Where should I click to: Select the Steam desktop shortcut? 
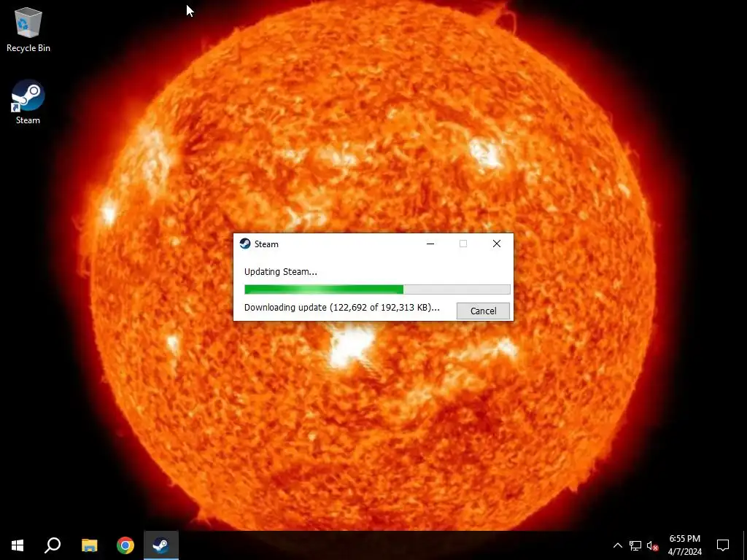coord(28,102)
